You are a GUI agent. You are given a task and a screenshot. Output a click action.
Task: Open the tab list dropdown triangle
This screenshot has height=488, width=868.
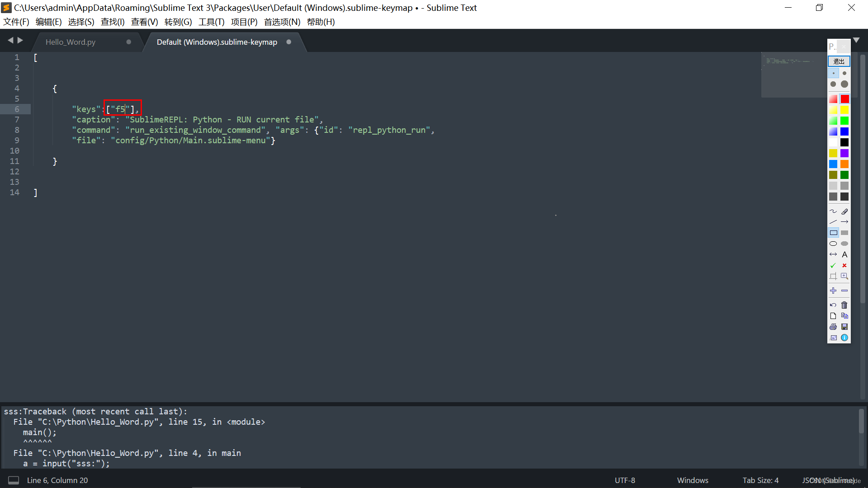(856, 40)
